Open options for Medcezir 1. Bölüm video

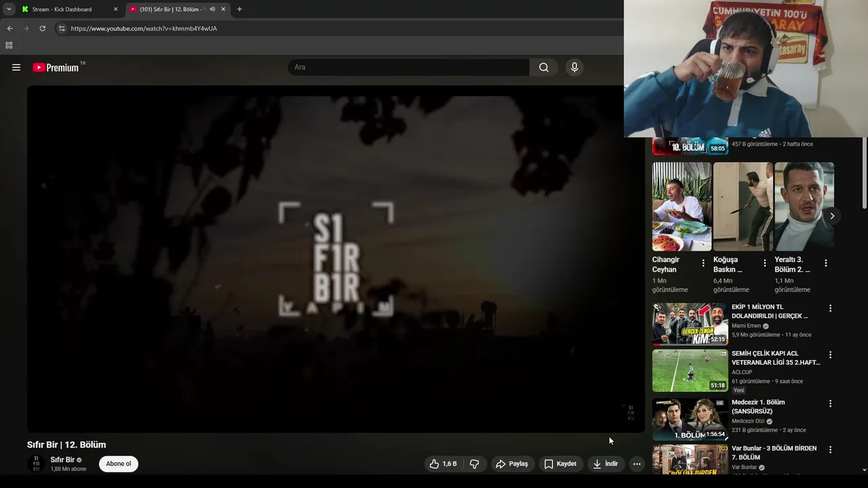click(830, 403)
